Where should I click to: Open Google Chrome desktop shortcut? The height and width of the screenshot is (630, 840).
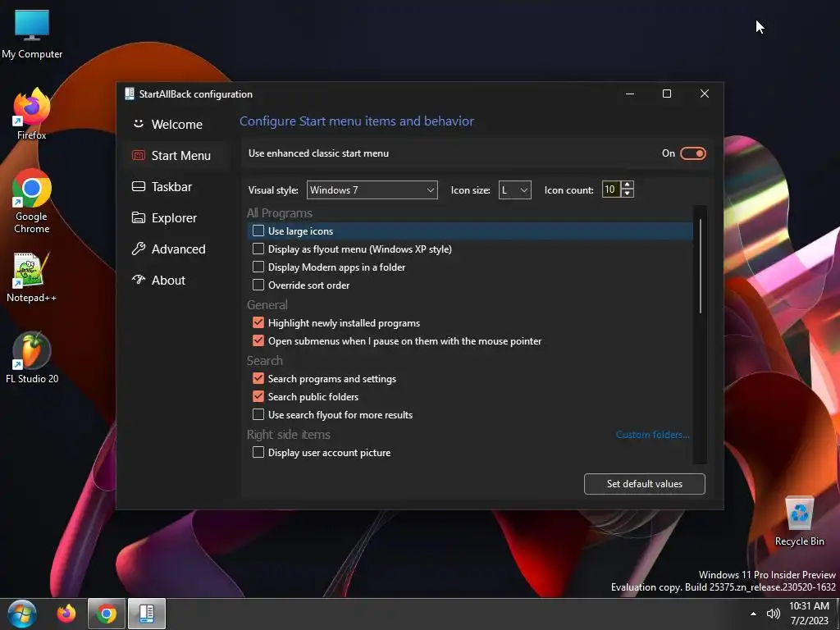coord(32,201)
